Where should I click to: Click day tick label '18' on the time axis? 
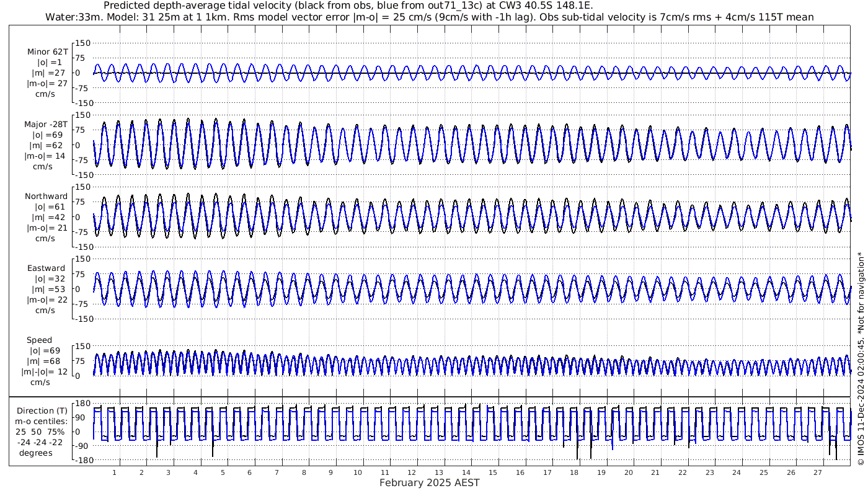574,472
